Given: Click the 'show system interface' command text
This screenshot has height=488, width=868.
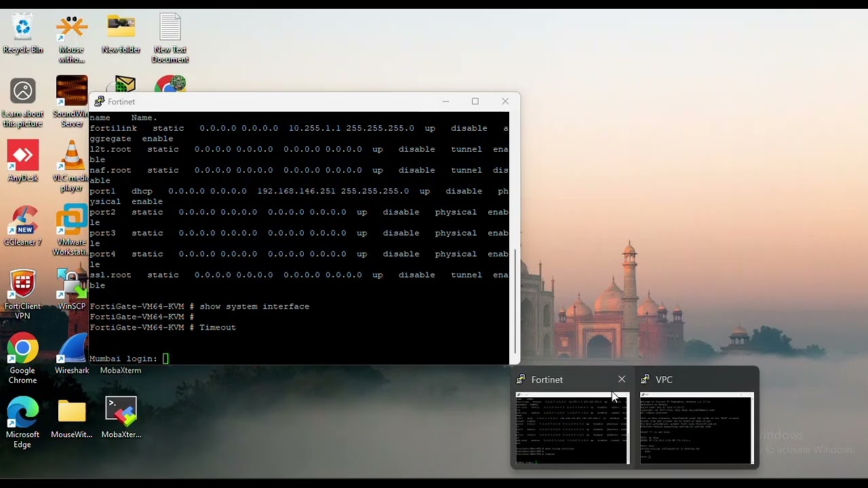Looking at the screenshot, I should pos(254,306).
